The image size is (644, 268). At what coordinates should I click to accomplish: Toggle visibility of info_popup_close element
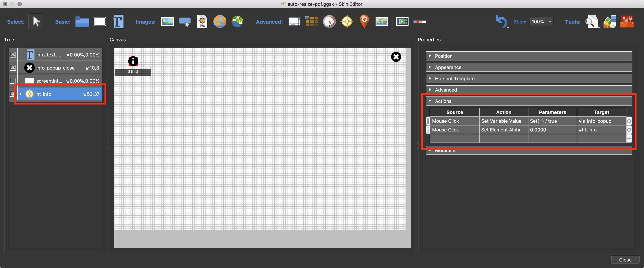(x=13, y=68)
